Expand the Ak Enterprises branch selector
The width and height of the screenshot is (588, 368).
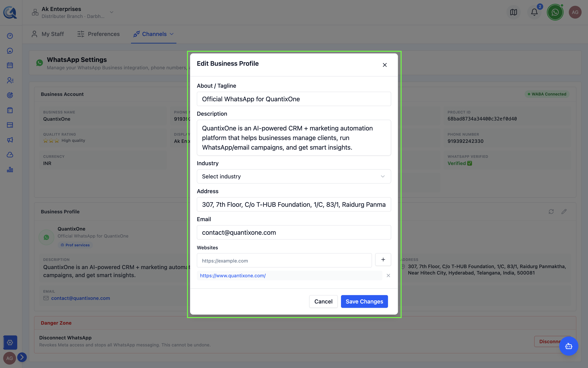click(x=112, y=12)
